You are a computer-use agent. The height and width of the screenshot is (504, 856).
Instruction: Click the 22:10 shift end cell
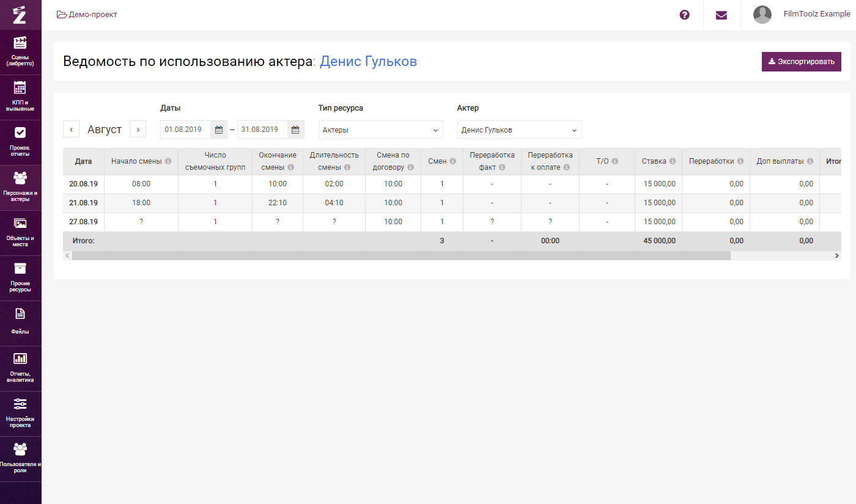[x=278, y=203]
